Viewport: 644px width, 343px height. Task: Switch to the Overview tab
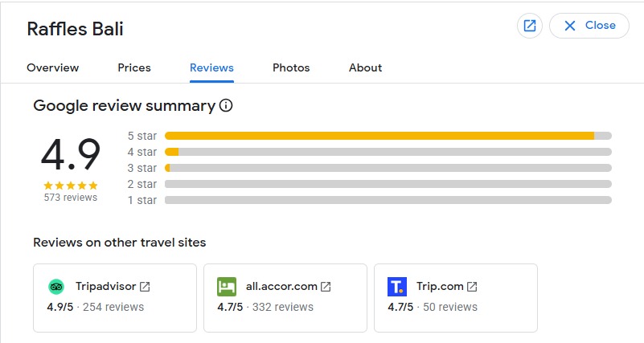pos(52,67)
